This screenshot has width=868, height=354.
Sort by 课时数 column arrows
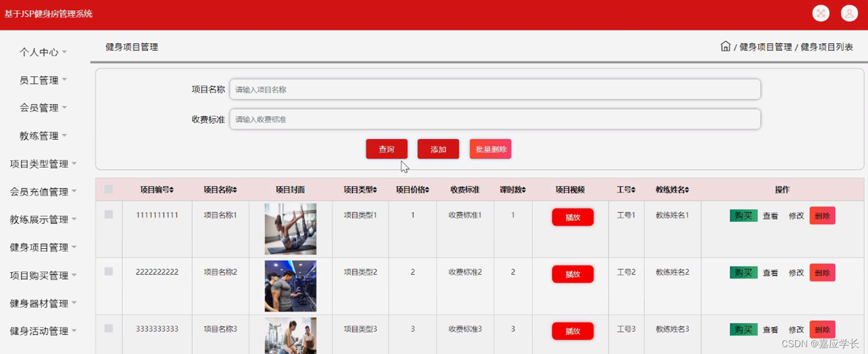[524, 190]
